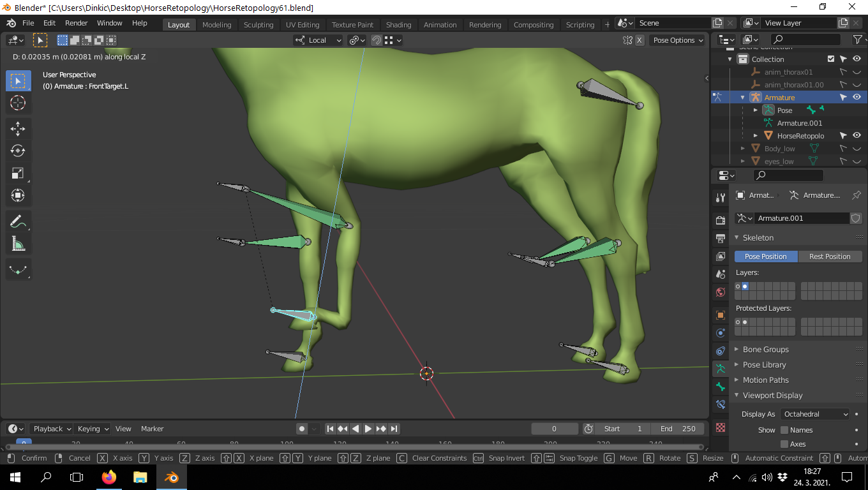Expand the Motion Paths panel
Image resolution: width=868 pixels, height=490 pixels.
pos(766,380)
